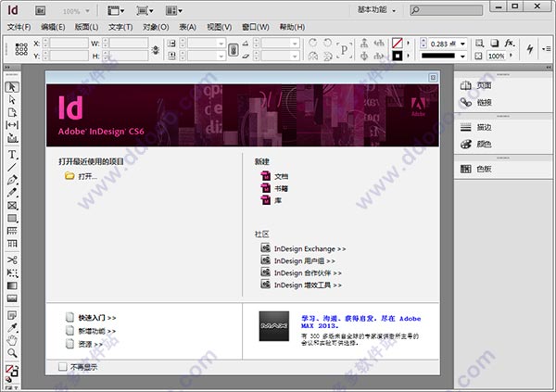Select the Scissors tool

tap(12, 259)
